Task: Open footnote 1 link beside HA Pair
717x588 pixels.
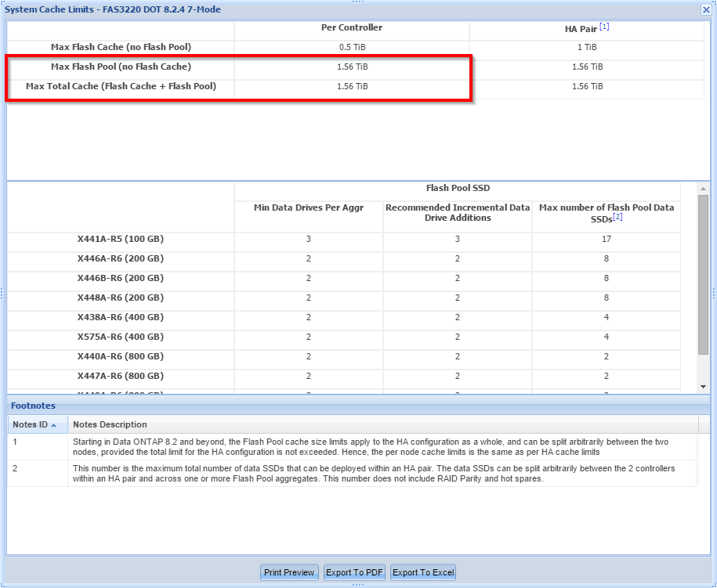Action: pyautogui.click(x=604, y=27)
